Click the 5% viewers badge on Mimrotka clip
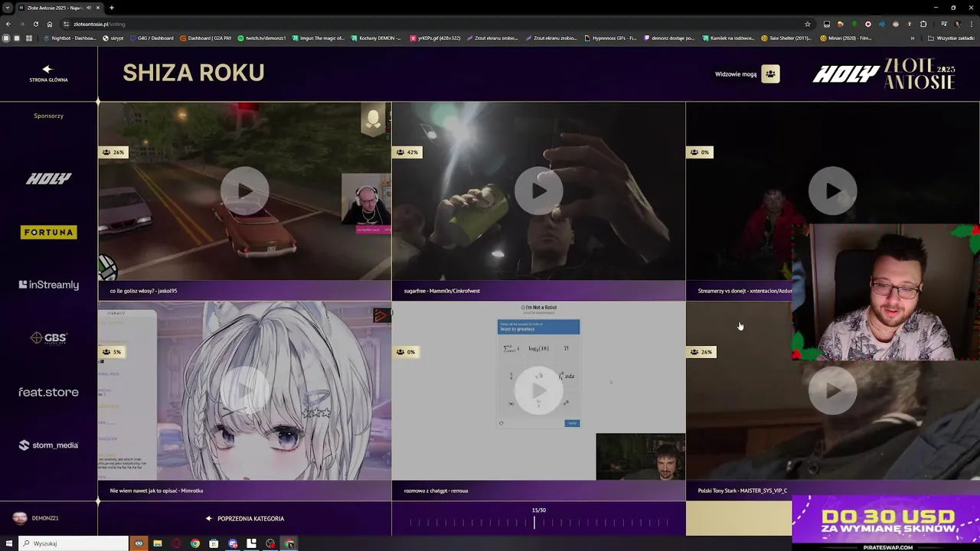 click(112, 352)
